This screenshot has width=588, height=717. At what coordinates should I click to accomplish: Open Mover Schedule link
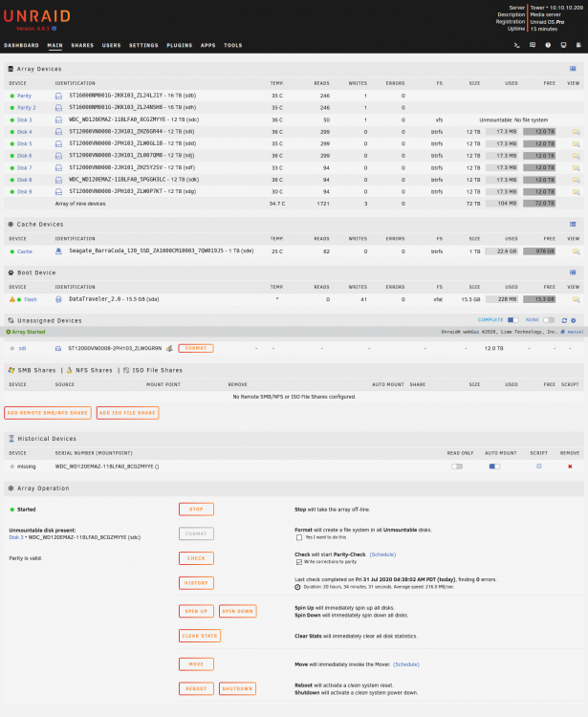pyautogui.click(x=406, y=664)
